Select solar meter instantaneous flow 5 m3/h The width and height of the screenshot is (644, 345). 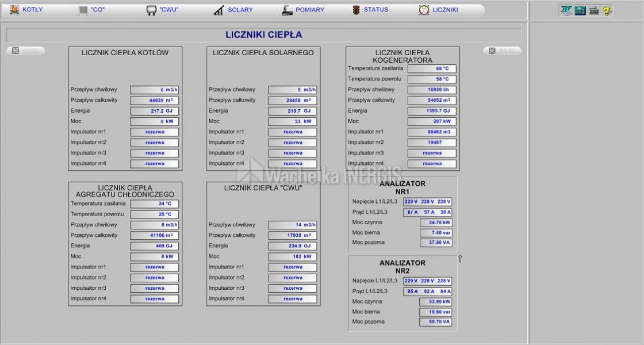[293, 90]
